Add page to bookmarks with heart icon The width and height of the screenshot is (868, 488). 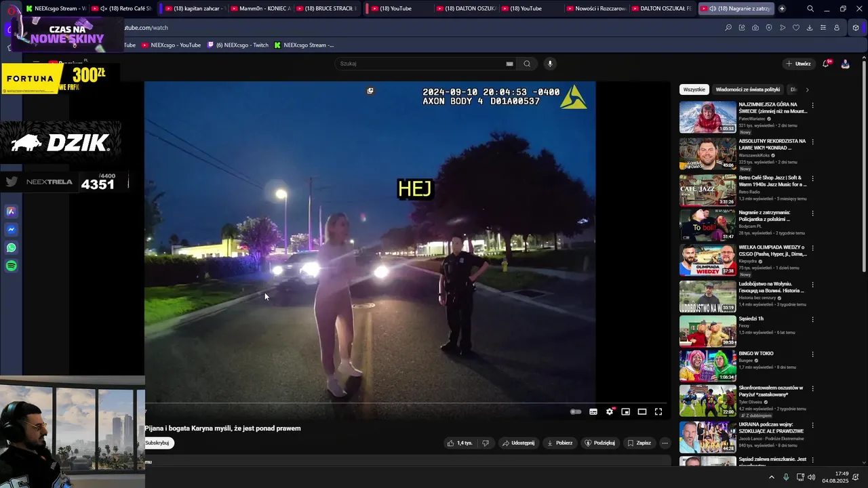(796, 28)
